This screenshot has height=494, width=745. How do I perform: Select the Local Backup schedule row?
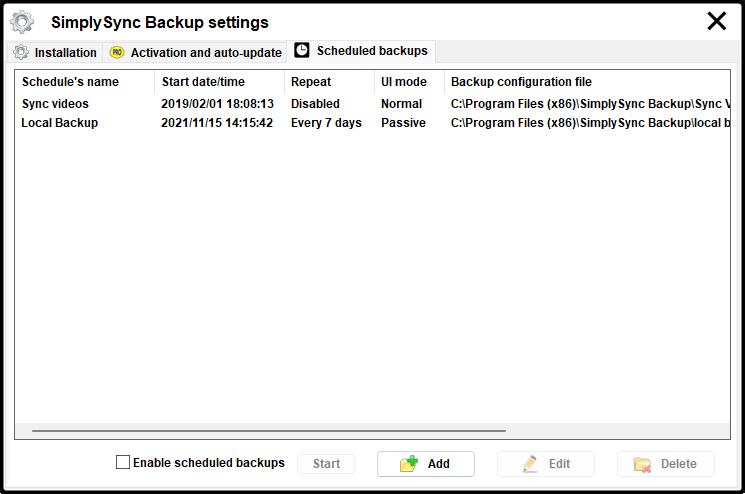[x=60, y=123]
